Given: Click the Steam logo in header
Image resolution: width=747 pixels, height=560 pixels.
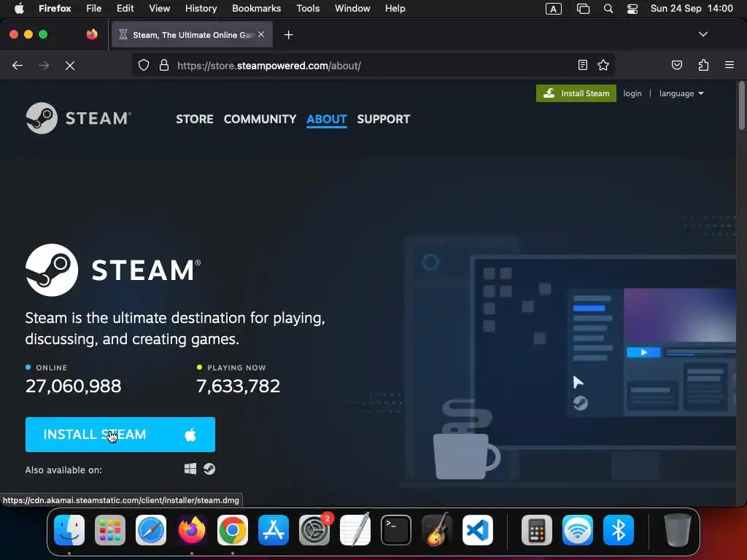Looking at the screenshot, I should tap(79, 118).
